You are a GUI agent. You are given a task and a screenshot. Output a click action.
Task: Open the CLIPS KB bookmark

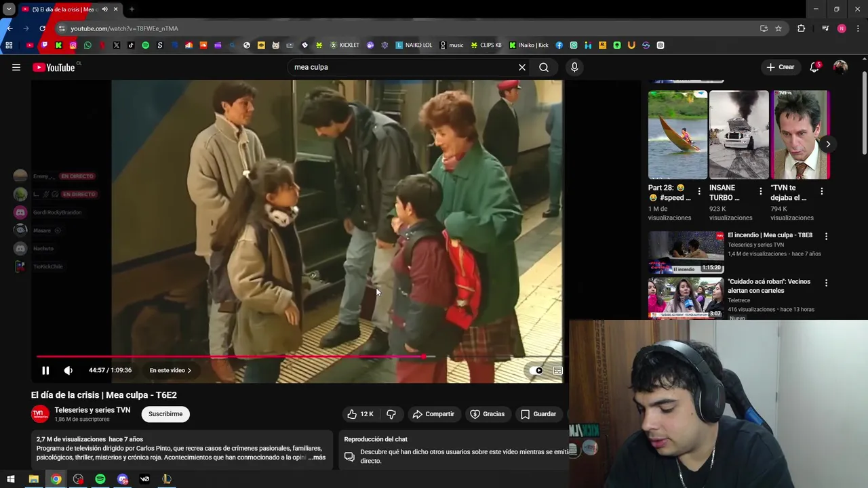coord(486,45)
